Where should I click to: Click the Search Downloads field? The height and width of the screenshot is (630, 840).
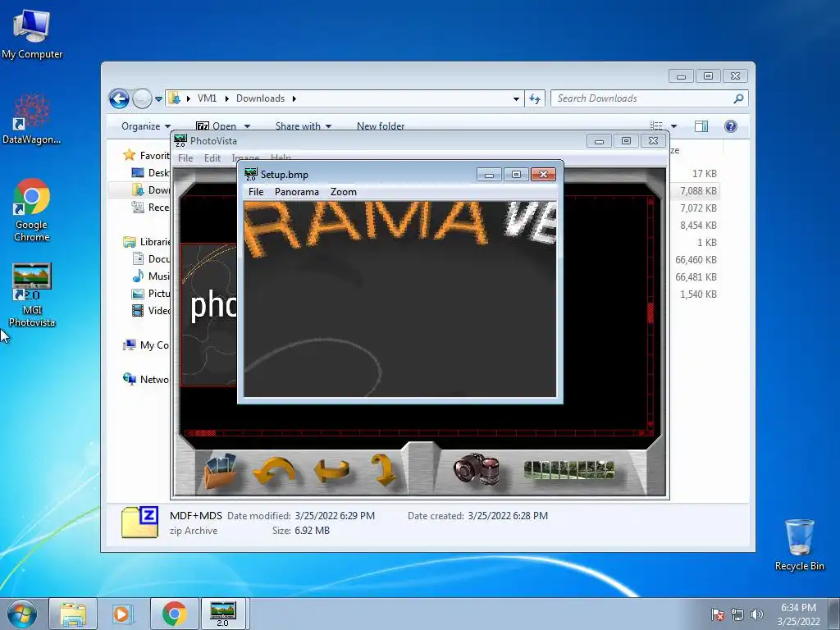pos(643,98)
